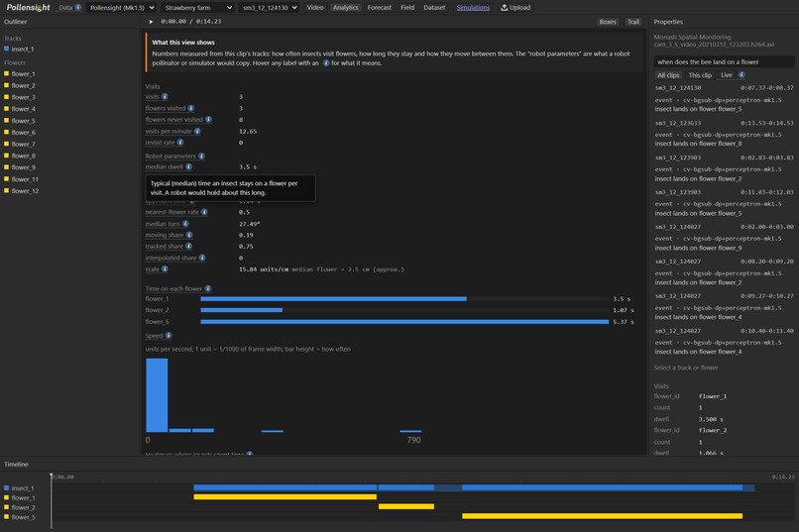Toggle the Boxes overlay
Image resolution: width=799 pixels, height=532 pixels.
(x=608, y=22)
